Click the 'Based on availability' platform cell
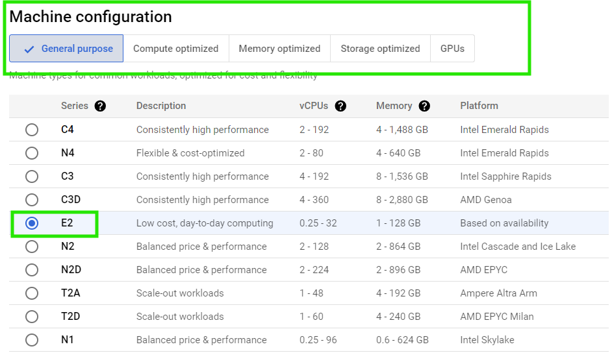Viewport: 612px width, 364px height. (x=504, y=223)
